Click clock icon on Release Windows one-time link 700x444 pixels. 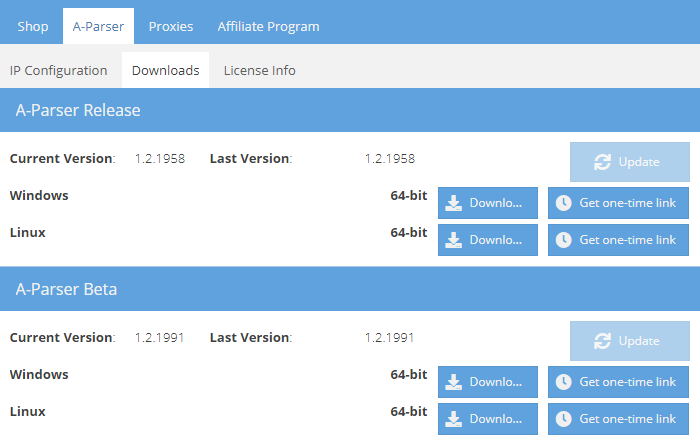click(564, 203)
